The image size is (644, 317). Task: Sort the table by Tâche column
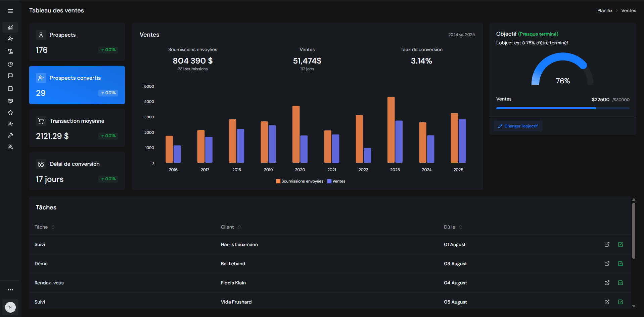[53, 227]
